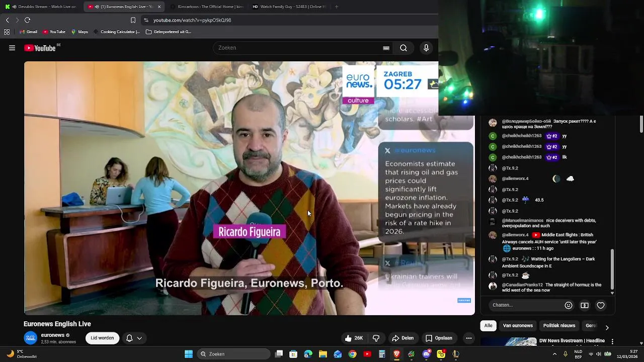Click the chat scrollbar thumb
The image size is (644, 362).
point(612,269)
